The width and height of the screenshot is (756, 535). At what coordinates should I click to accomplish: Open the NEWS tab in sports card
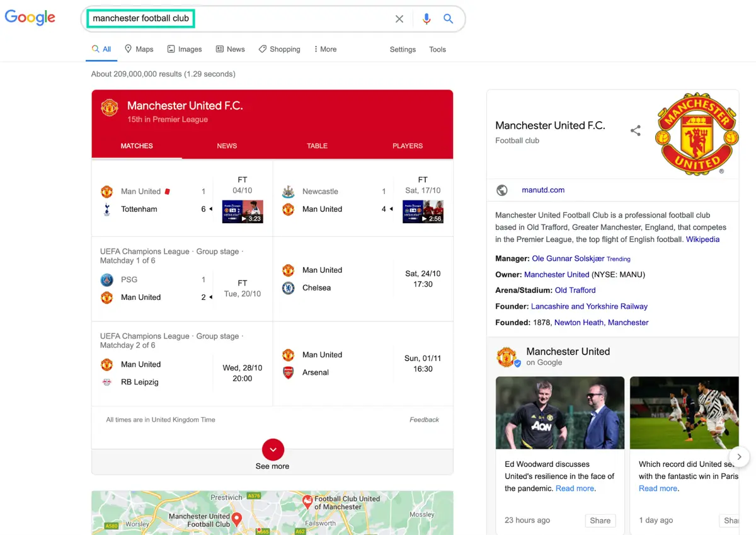tap(227, 146)
